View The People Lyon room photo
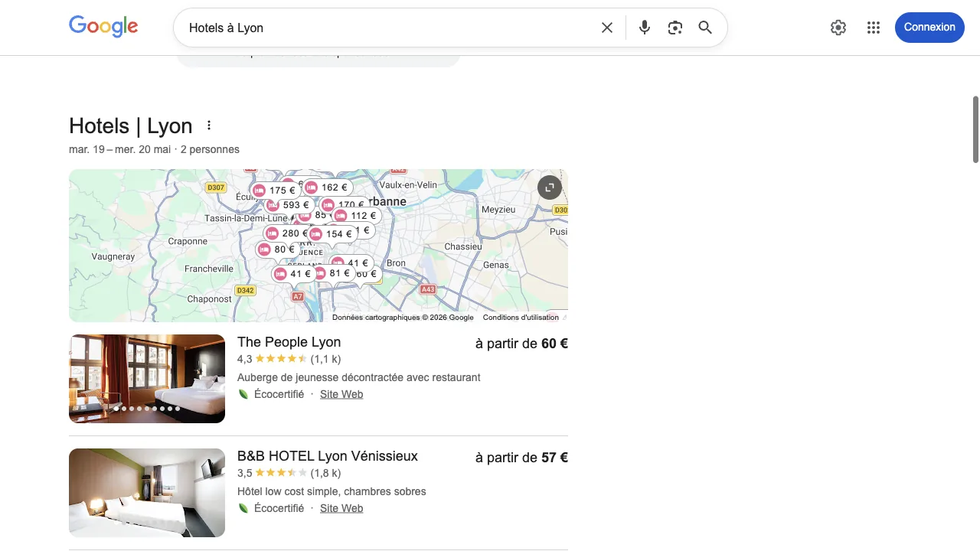The width and height of the screenshot is (980, 551). 147,379
